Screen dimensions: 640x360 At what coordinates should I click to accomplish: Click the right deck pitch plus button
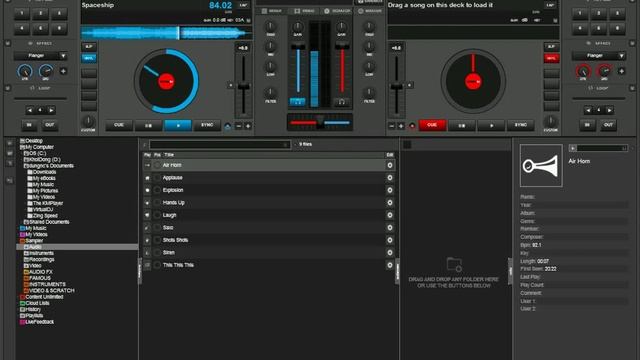pos(401,126)
